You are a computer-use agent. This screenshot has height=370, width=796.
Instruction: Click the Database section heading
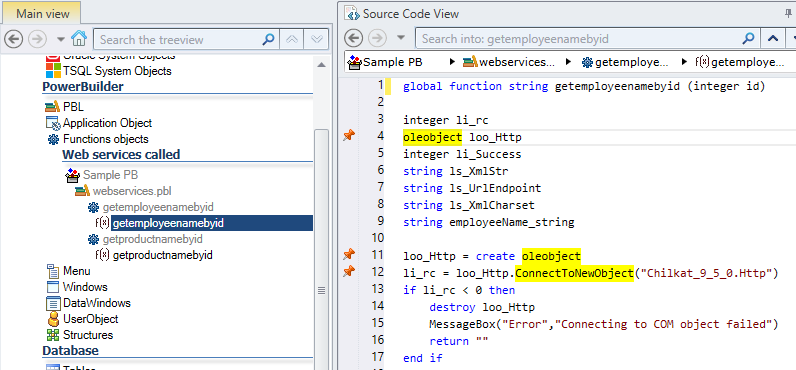[70, 351]
